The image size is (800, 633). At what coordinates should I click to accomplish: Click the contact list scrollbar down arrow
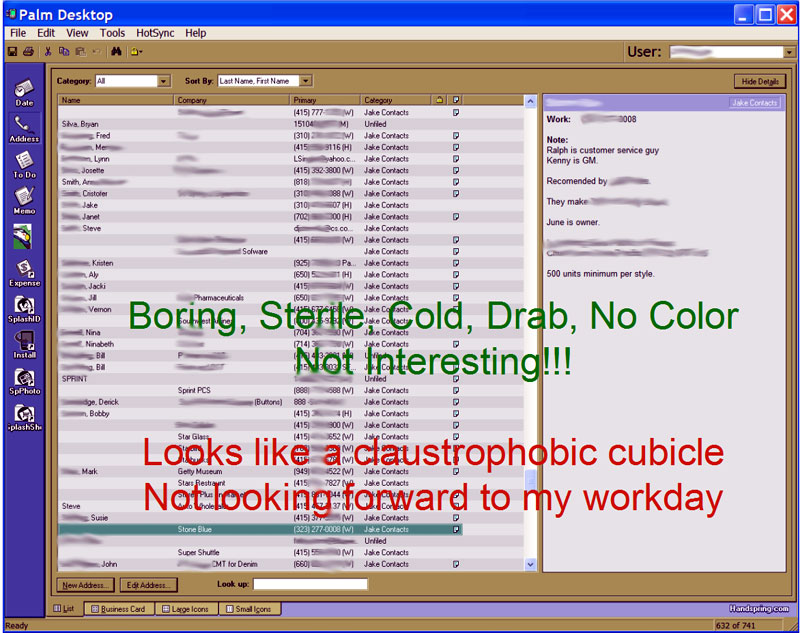[x=531, y=565]
